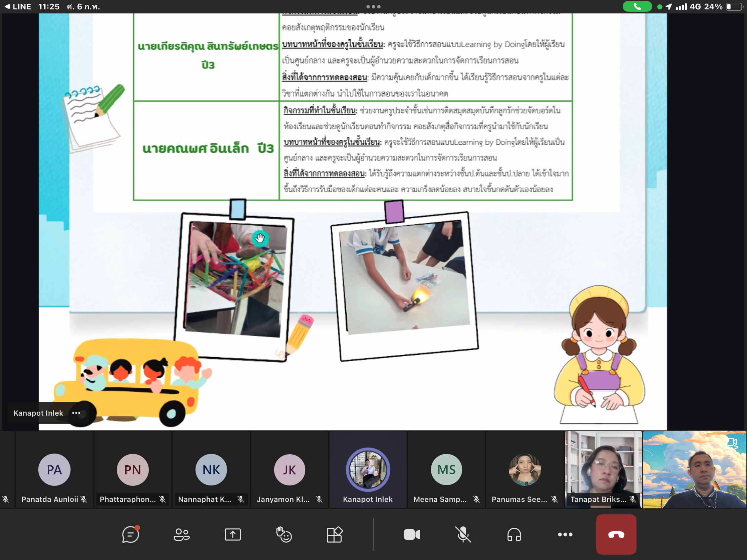Tap the green active call indicator

637,7
